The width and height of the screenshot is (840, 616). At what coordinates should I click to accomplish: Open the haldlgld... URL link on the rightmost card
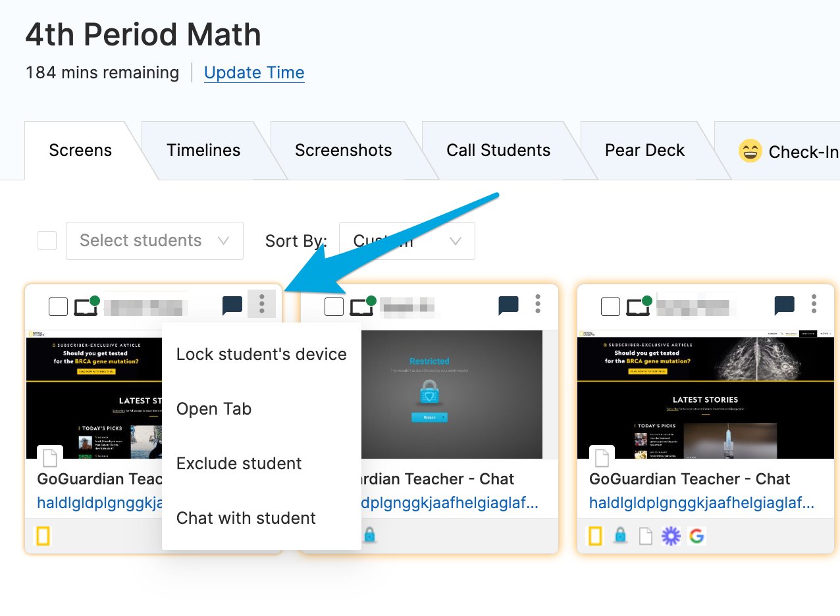pyautogui.click(x=702, y=503)
